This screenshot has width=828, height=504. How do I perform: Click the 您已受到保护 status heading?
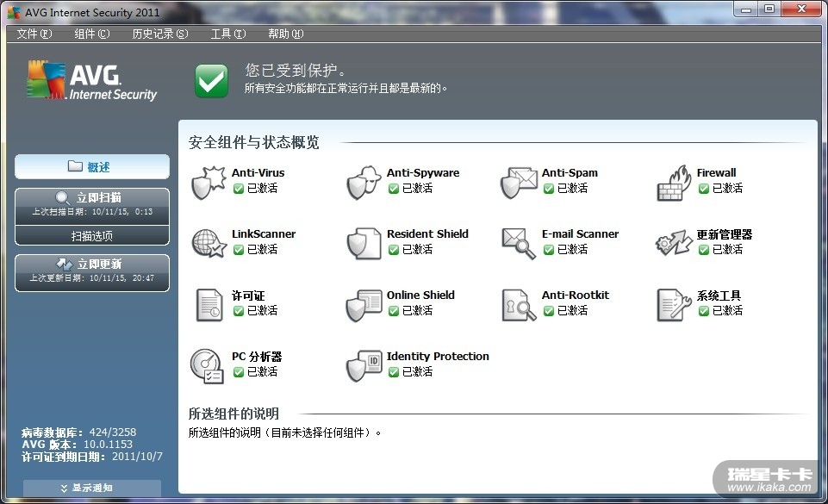coord(295,70)
